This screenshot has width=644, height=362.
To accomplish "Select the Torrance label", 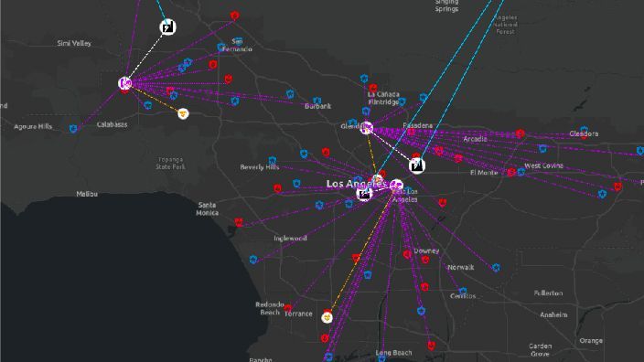I will [298, 314].
